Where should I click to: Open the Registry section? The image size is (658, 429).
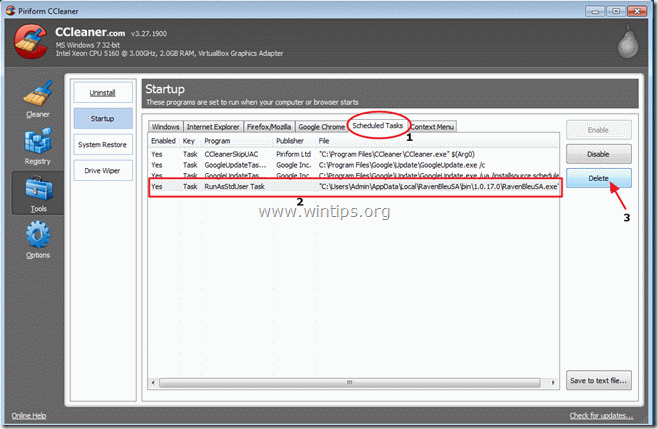point(37,146)
